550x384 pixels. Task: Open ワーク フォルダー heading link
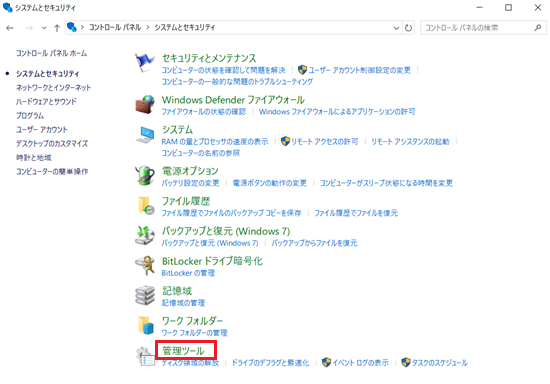pyautogui.click(x=192, y=321)
